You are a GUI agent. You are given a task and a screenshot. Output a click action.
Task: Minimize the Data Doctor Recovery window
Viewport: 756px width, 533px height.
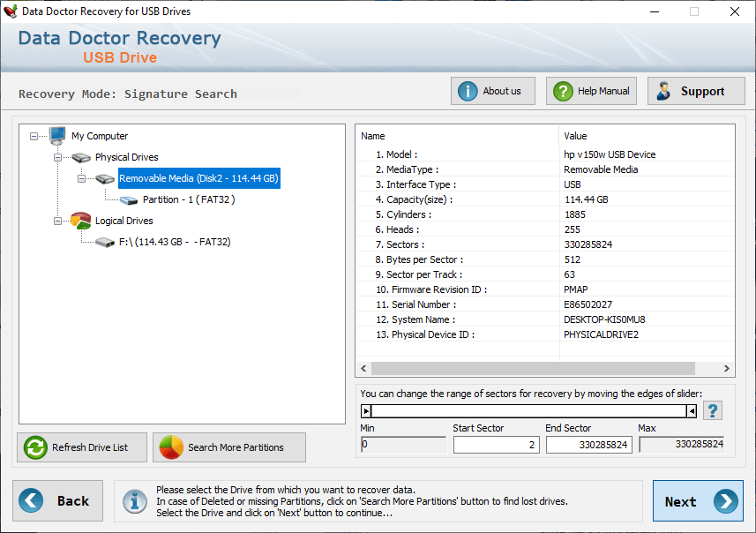(x=655, y=11)
